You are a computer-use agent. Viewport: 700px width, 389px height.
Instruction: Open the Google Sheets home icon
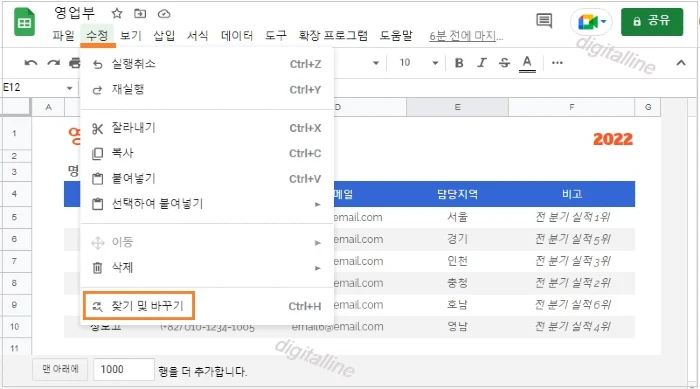tap(24, 21)
